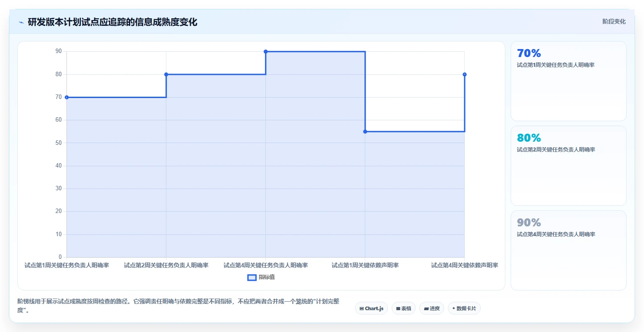Click y-axis tick label 90
The width and height of the screenshot is (644, 332).
coord(59,52)
